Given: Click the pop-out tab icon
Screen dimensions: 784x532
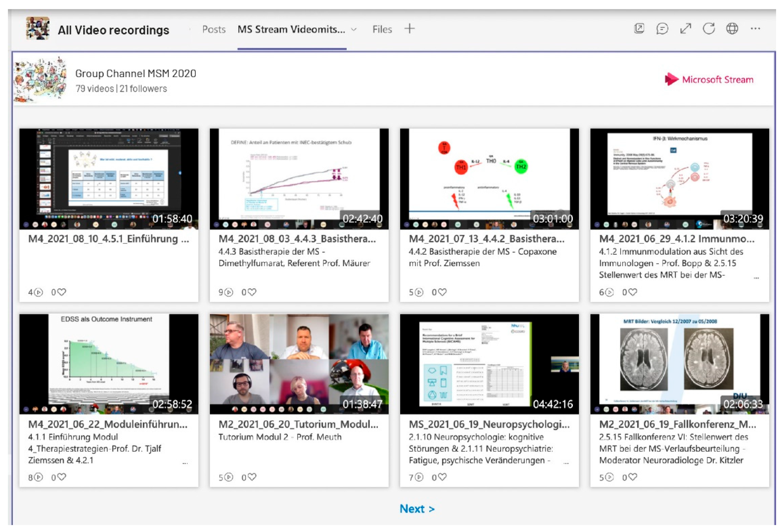Looking at the screenshot, I should click(x=639, y=29).
